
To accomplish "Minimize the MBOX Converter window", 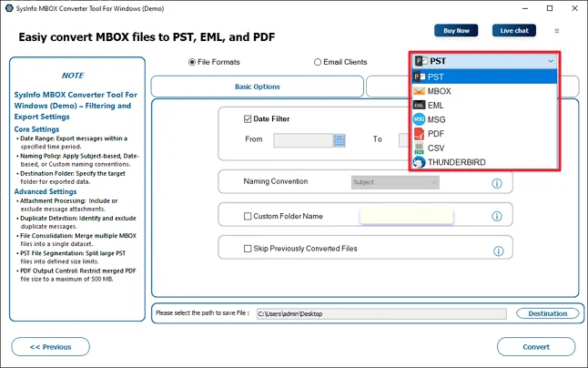I will pyautogui.click(x=525, y=8).
